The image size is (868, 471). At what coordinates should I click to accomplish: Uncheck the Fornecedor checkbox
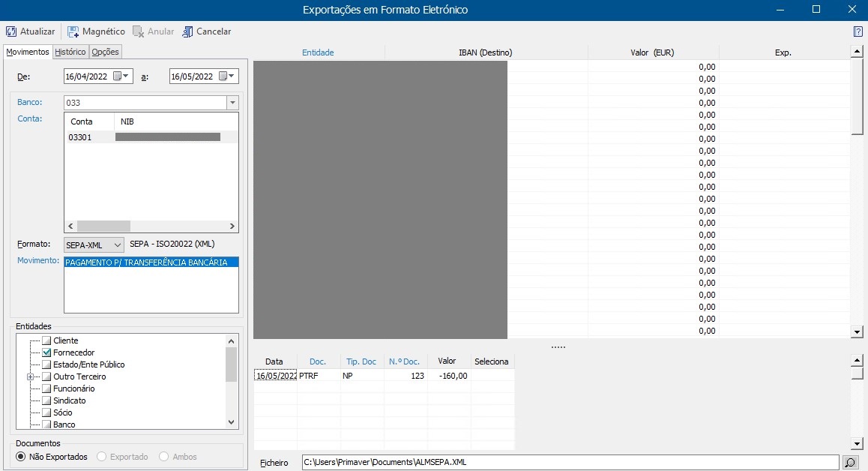click(x=46, y=352)
